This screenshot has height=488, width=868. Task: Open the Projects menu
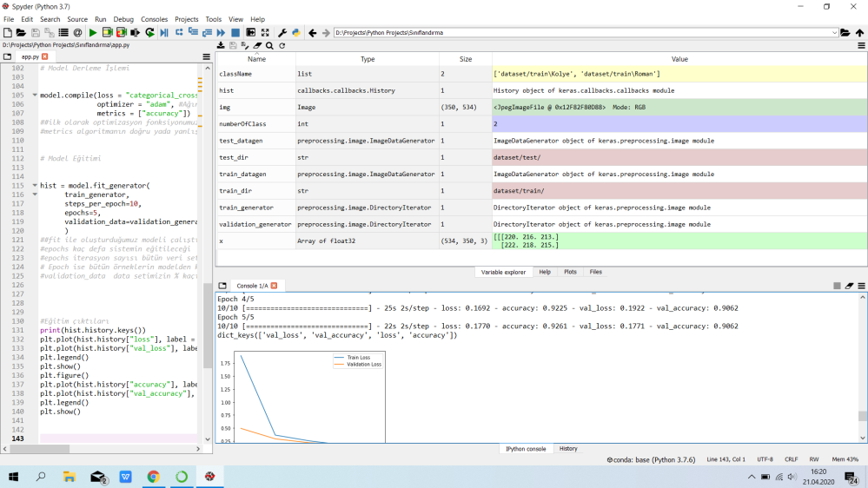[187, 19]
